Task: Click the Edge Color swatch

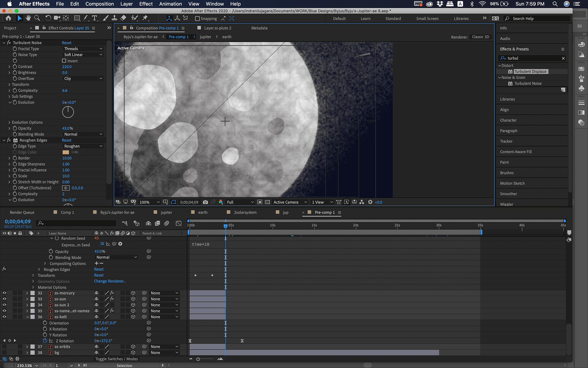Action: tap(66, 152)
